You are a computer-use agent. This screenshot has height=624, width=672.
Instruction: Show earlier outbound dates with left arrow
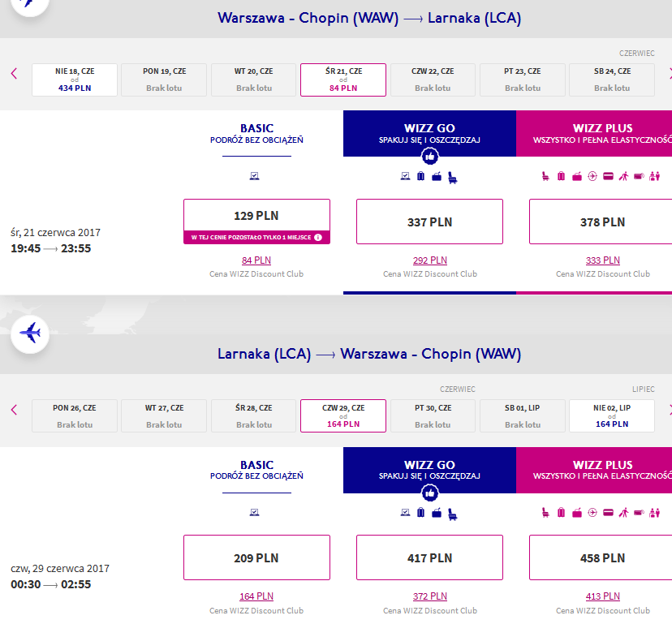14,74
